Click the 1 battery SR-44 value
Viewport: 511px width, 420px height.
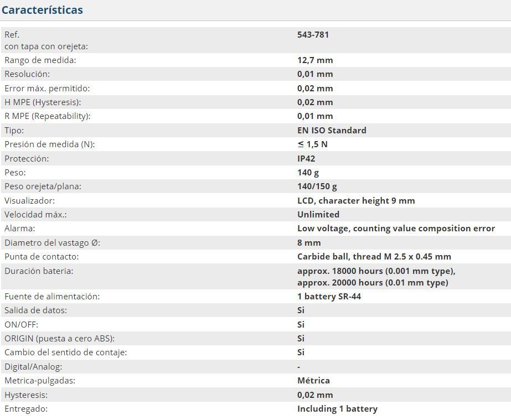coord(329,296)
